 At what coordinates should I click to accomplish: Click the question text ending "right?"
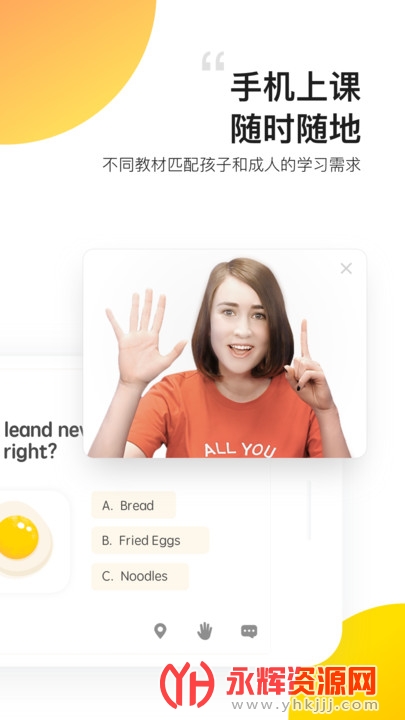(x=42, y=441)
